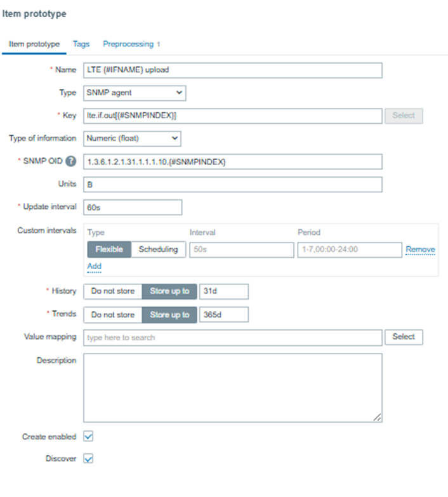This screenshot has height=497, width=448.
Task: Set Trends to Do not store
Action: pos(112,315)
